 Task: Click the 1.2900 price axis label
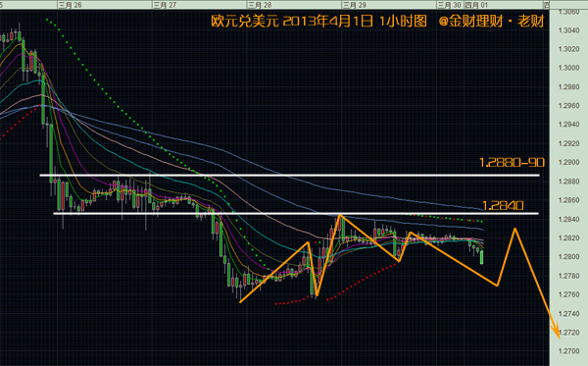tap(568, 163)
